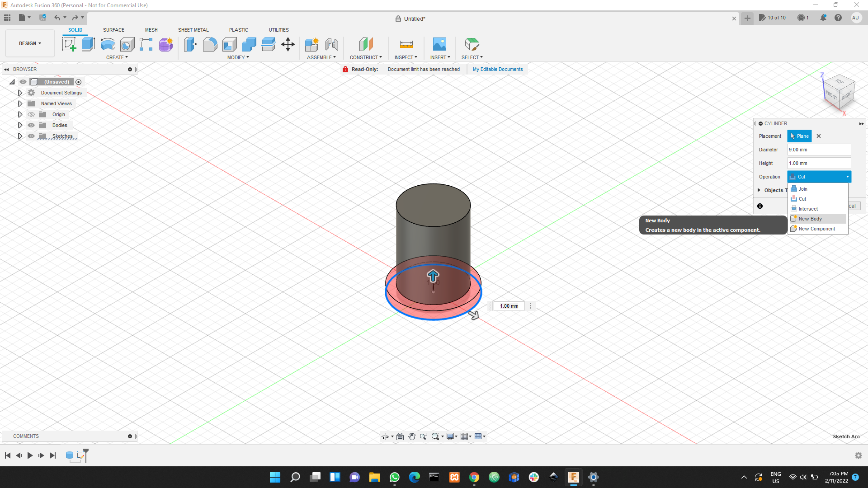Screen dimensions: 868x488
Task: Expand the Document Settings tree item
Action: click(19, 93)
